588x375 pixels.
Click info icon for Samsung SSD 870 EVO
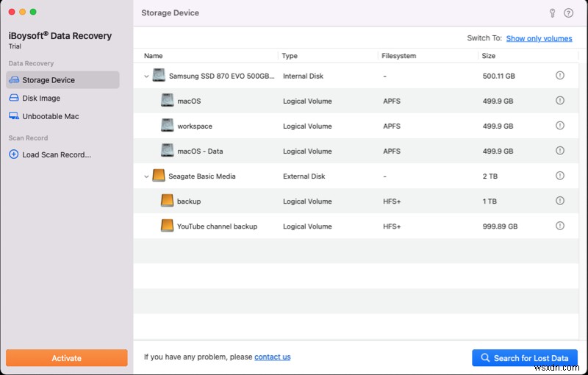pyautogui.click(x=560, y=76)
